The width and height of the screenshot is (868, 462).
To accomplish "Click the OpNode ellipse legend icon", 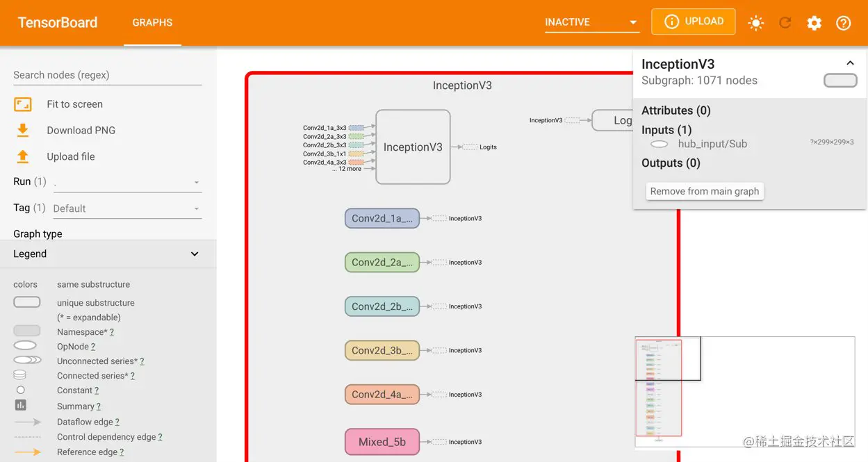I will [25, 346].
